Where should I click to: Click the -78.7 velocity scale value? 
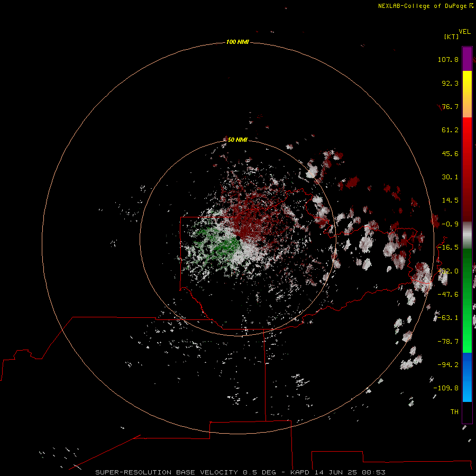(448, 342)
